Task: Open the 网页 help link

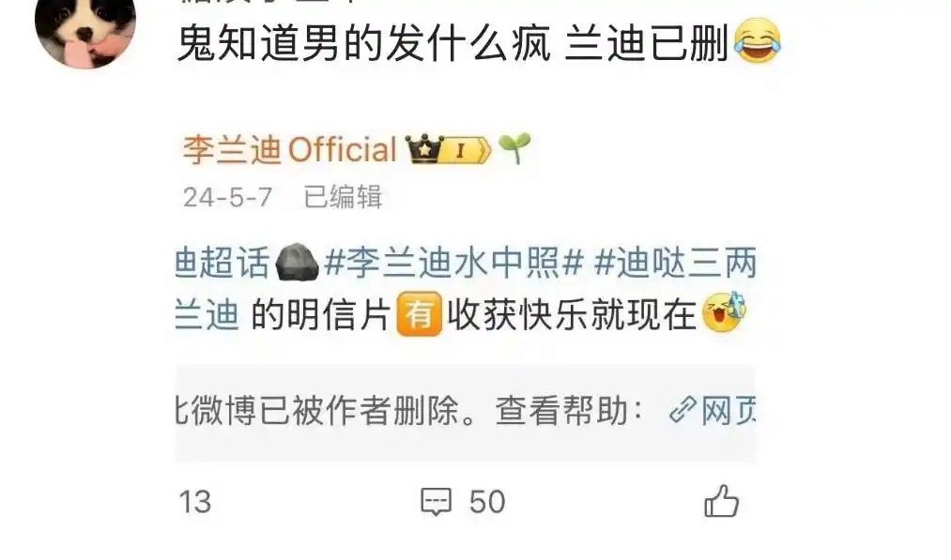Action: pyautogui.click(x=729, y=411)
